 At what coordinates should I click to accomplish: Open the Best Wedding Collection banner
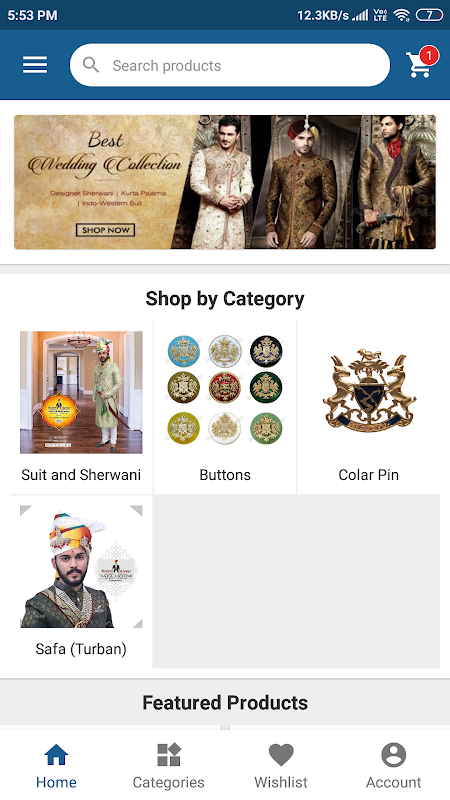pyautogui.click(x=225, y=182)
